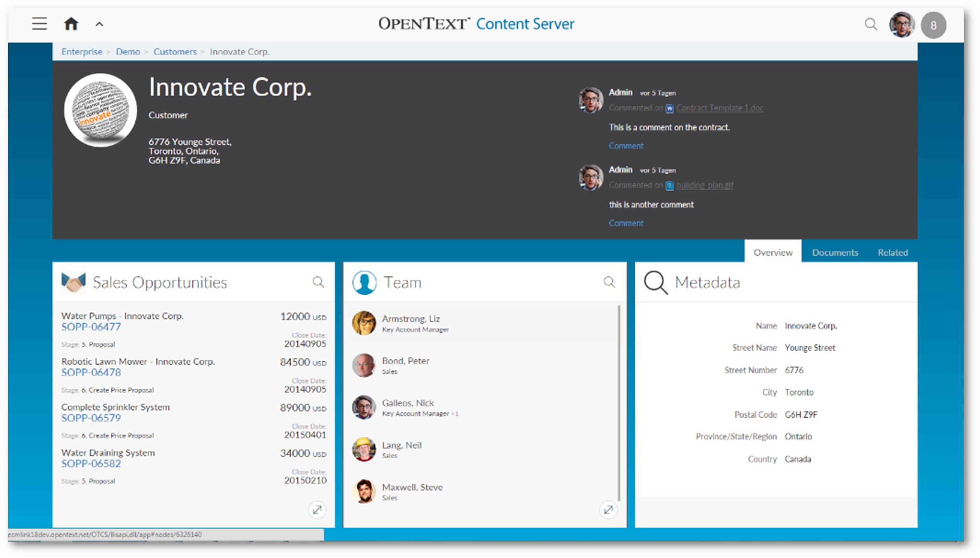Image resolution: width=980 pixels, height=558 pixels.
Task: Open Armstrong, Liz avatar
Action: 364,323
